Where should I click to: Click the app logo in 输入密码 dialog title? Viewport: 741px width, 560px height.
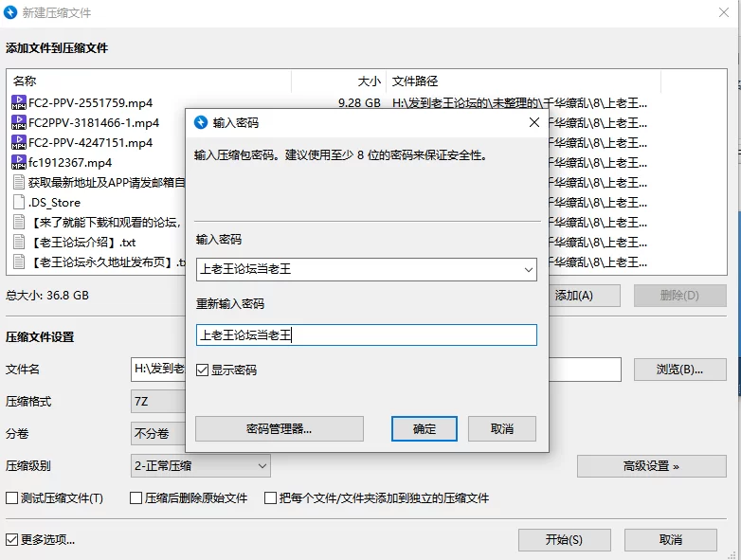tap(201, 122)
